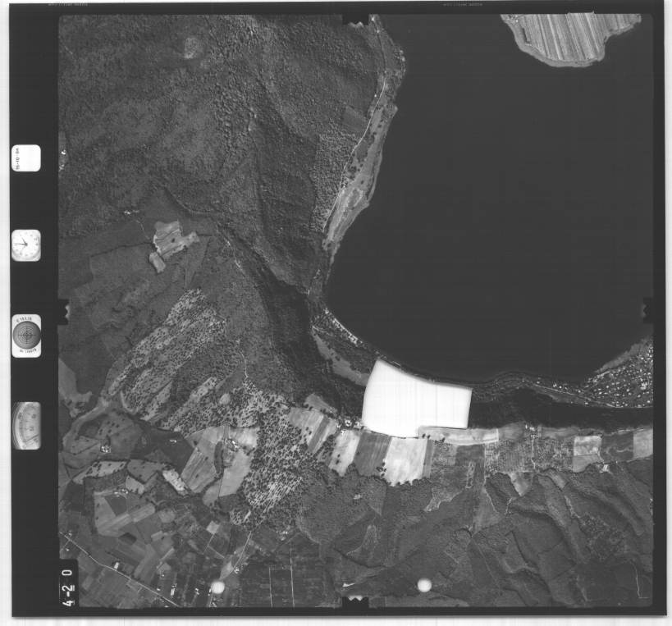
Task: Click the clock dial in the left margin
Action: (x=26, y=245)
